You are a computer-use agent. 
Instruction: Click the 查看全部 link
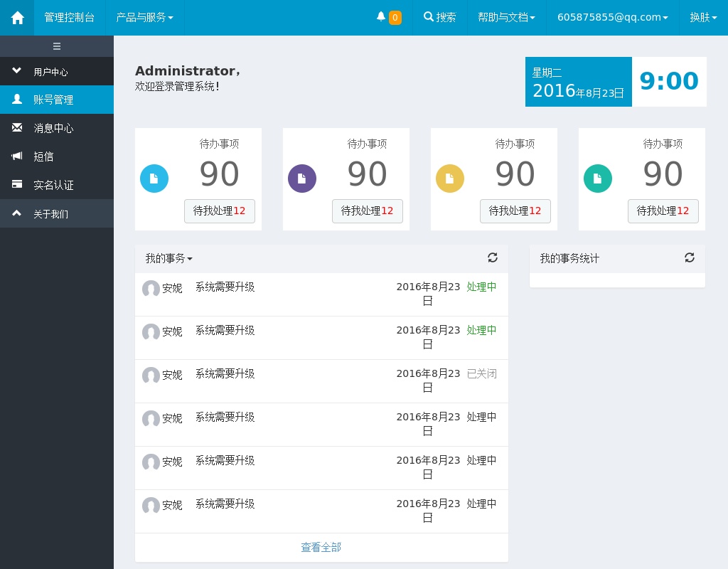321,548
